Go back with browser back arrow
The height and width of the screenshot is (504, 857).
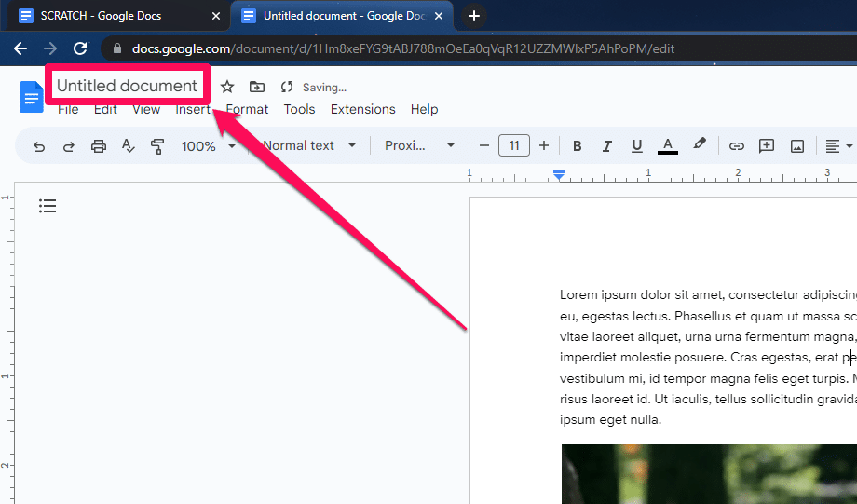pos(20,48)
